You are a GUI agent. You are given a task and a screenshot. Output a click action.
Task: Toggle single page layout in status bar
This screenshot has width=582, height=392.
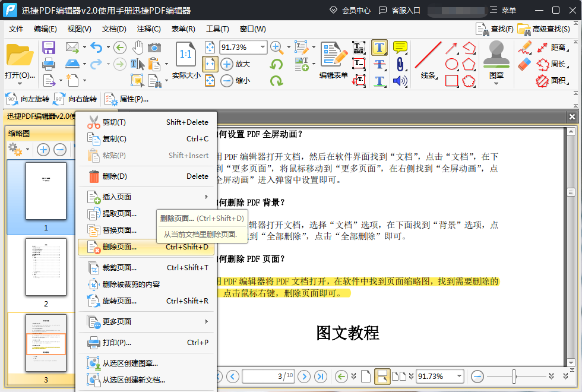(x=366, y=377)
